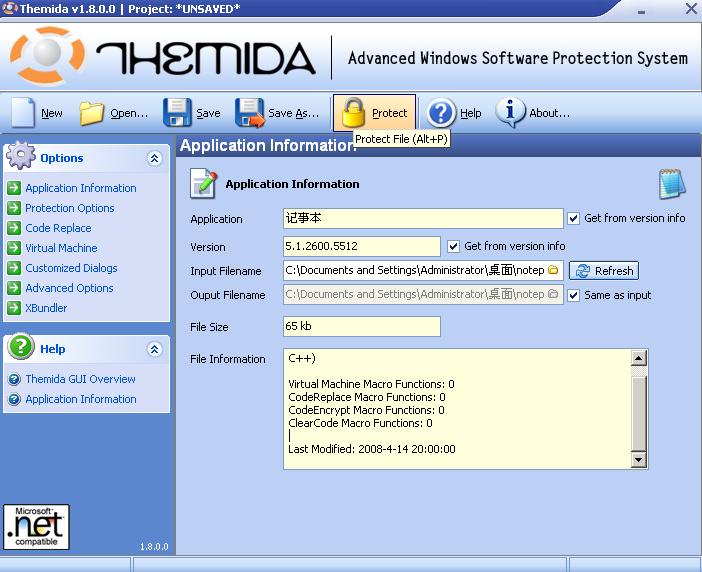Open Customized Dialogs settings
The width and height of the screenshot is (702, 572).
tap(71, 268)
